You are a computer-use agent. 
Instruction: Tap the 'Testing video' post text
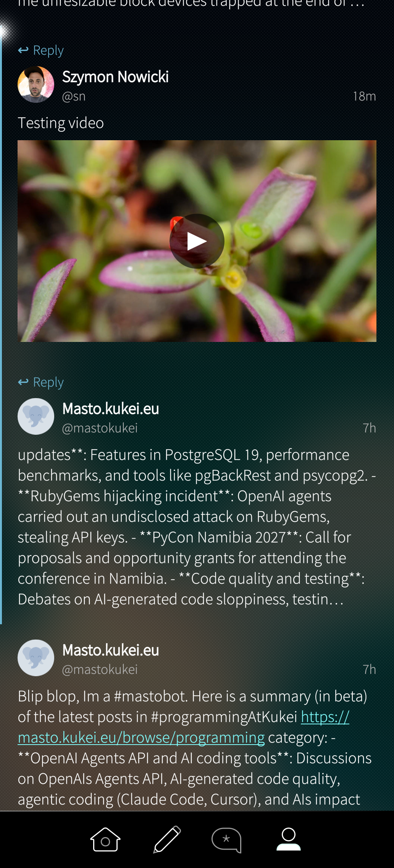[61, 123]
